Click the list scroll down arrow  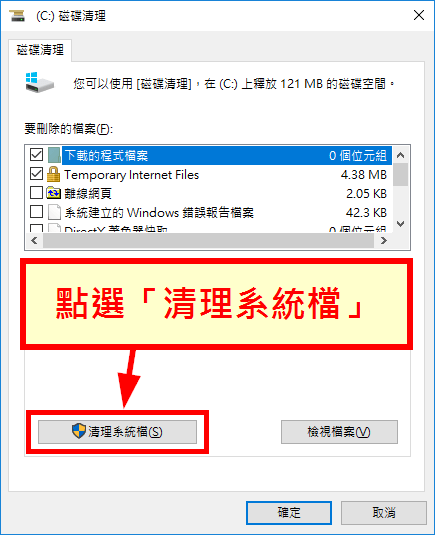coord(401,224)
